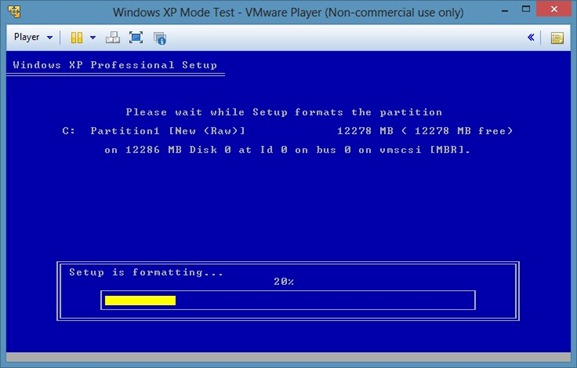Screen dimensions: 577x368
Task: Collapse the toolbar with double chevron
Action: [x=531, y=37]
